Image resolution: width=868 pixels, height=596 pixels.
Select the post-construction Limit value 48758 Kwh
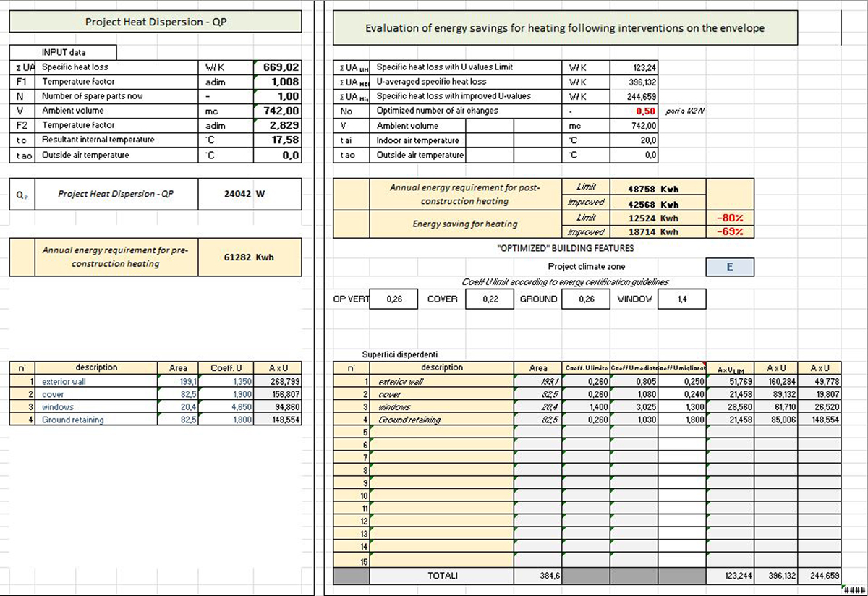658,189
